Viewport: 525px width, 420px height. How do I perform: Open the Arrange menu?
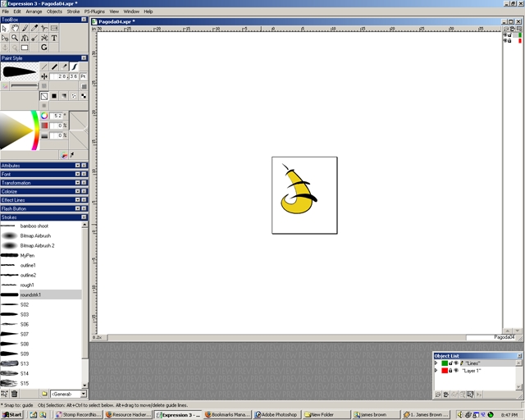point(34,11)
